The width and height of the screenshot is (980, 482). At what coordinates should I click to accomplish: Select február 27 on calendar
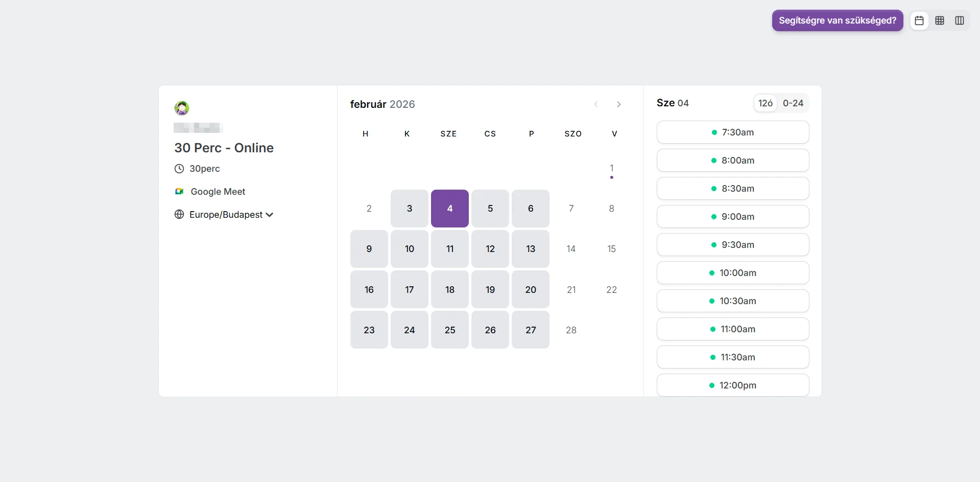531,330
